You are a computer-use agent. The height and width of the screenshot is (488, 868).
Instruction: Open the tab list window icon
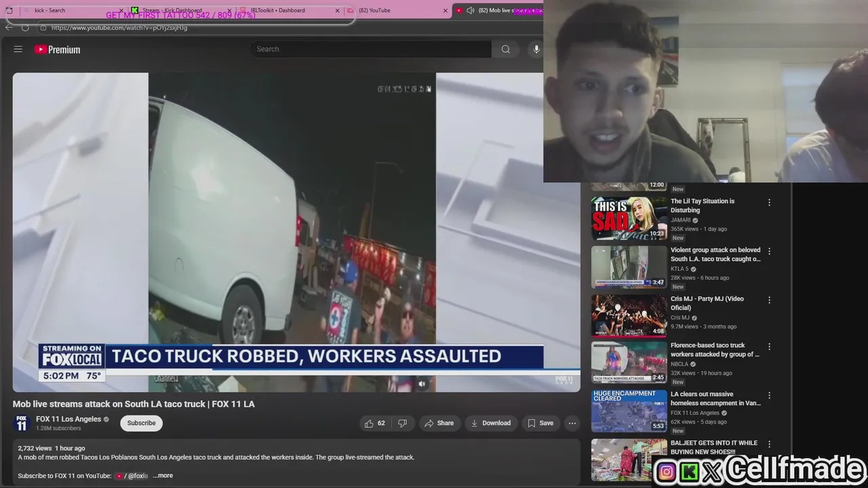[x=9, y=10]
